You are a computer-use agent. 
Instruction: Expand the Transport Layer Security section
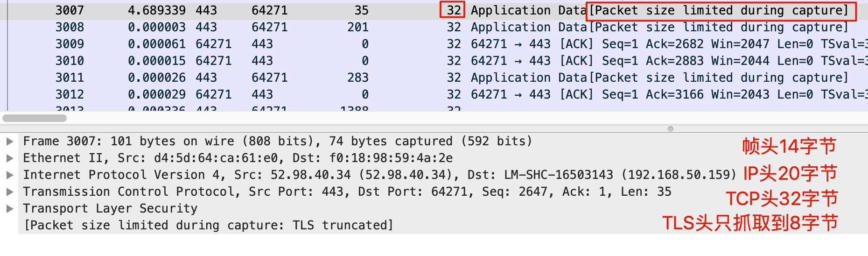(x=9, y=209)
